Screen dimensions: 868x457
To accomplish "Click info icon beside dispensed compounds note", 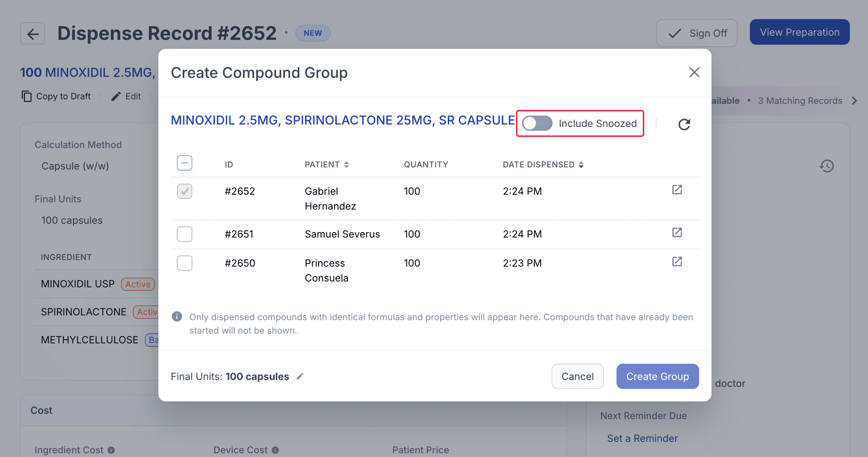I will click(177, 317).
